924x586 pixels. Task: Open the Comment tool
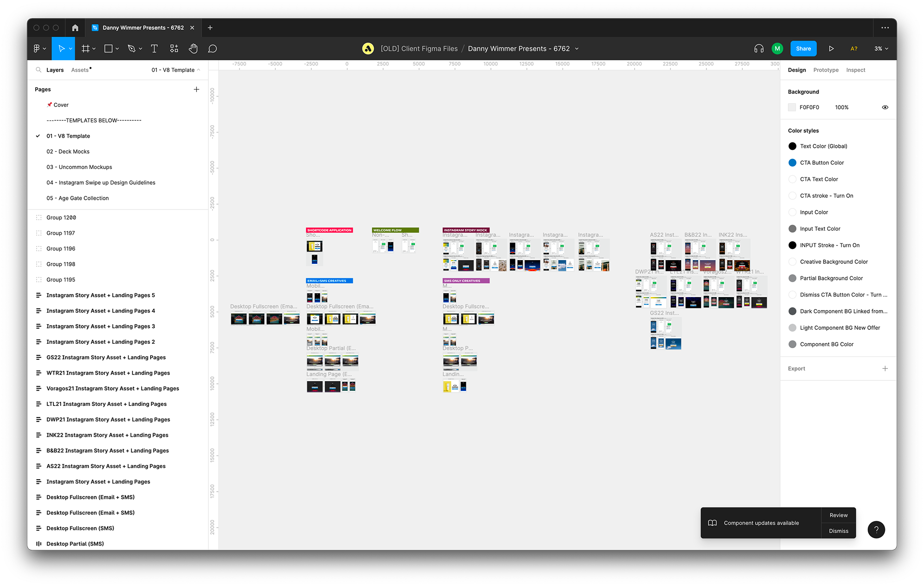[212, 49]
